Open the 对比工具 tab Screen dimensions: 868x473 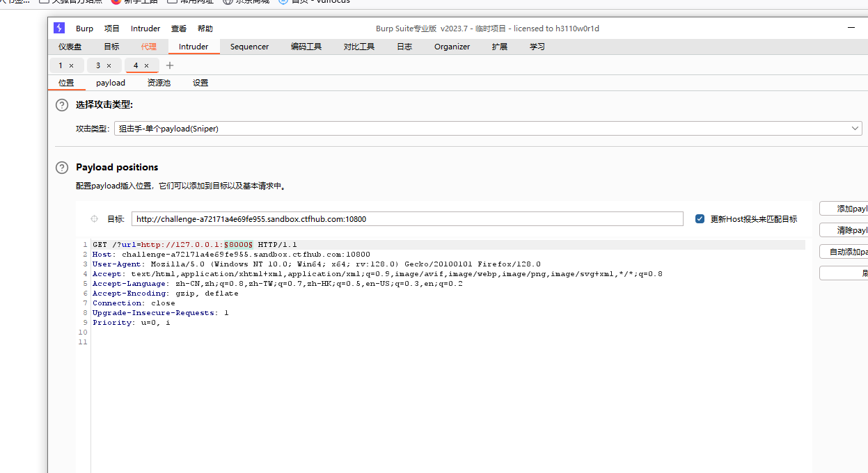[x=359, y=47]
